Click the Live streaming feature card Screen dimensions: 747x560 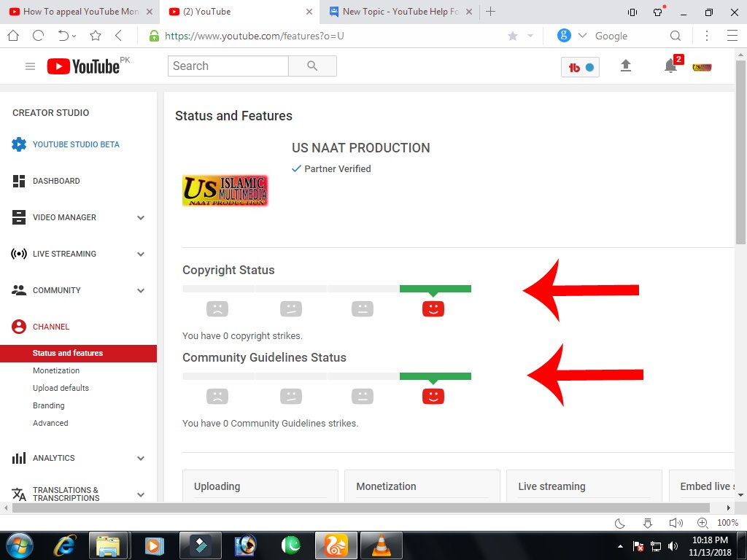584,486
